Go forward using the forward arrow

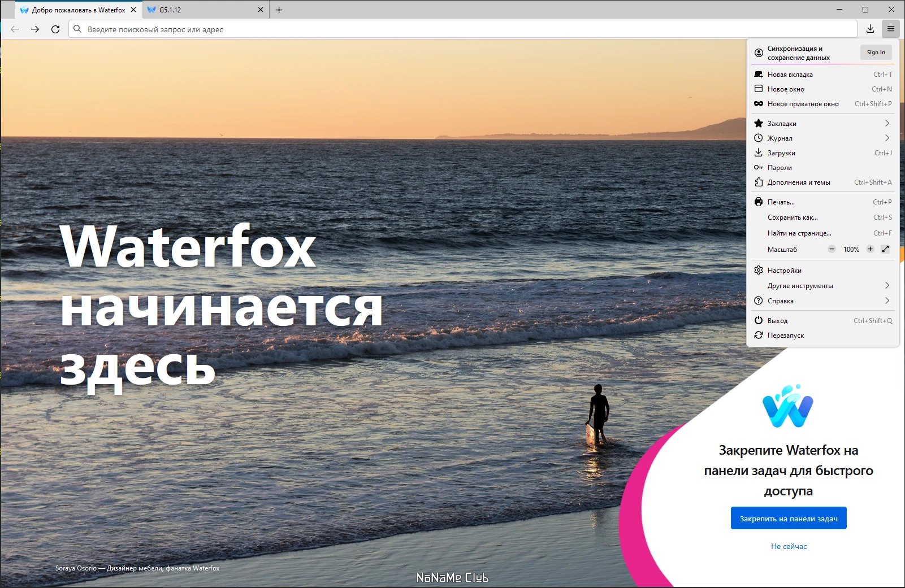click(x=35, y=29)
